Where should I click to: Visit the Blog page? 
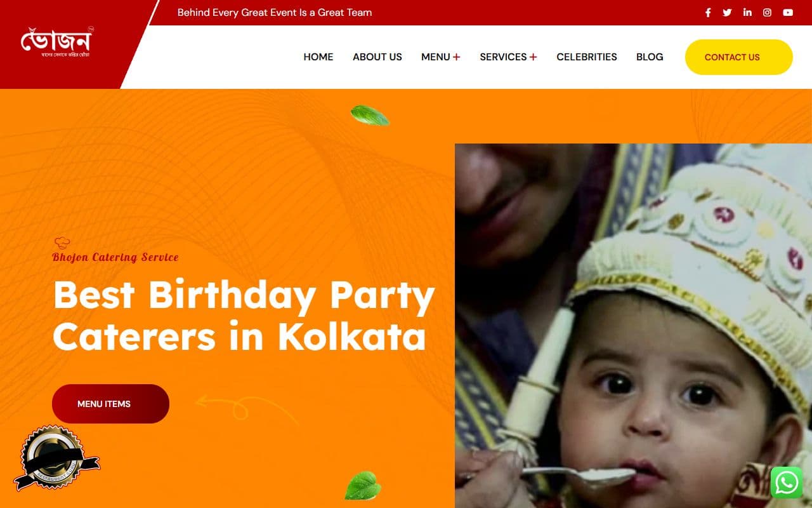[x=650, y=57]
